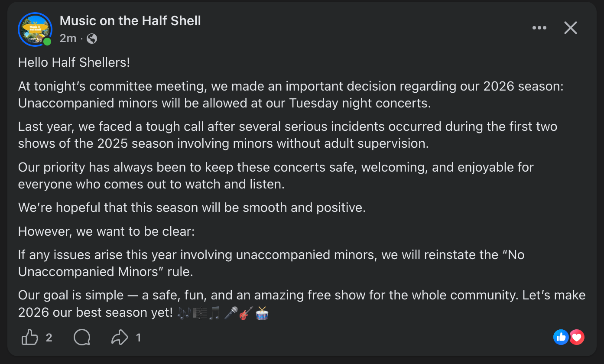Click the share count number 1
The width and height of the screenshot is (604, 364).
pyautogui.click(x=138, y=337)
